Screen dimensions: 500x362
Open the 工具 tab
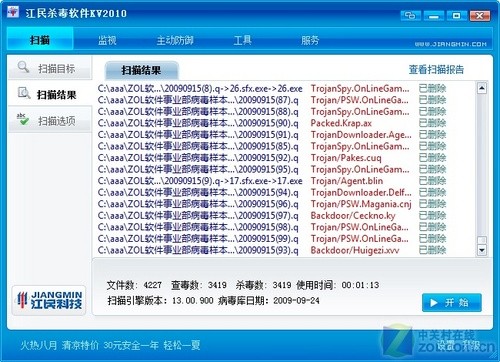242,40
